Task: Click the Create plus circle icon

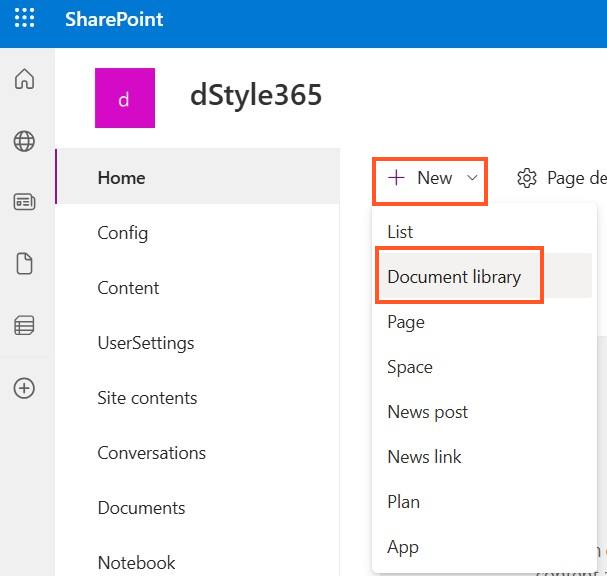Action: coord(24,388)
